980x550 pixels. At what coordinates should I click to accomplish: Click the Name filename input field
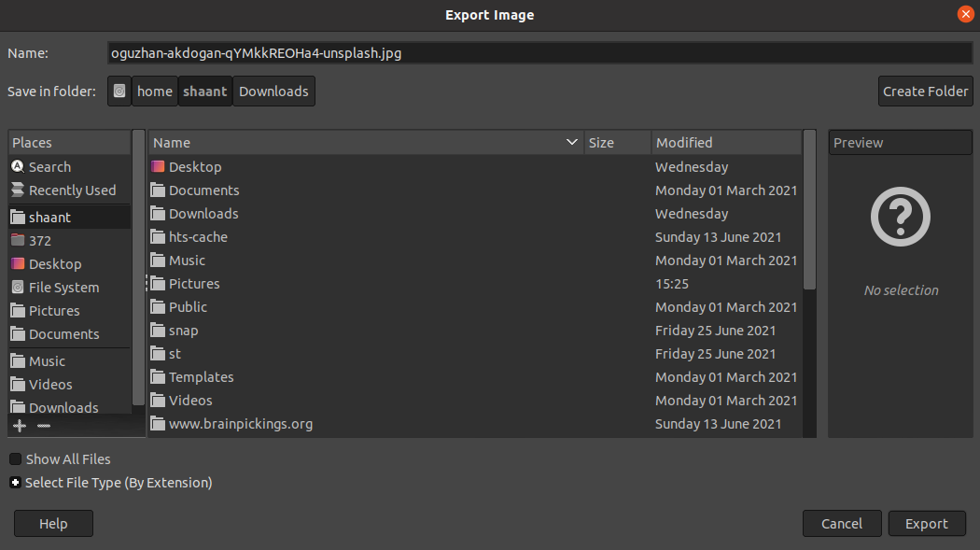[x=539, y=53]
